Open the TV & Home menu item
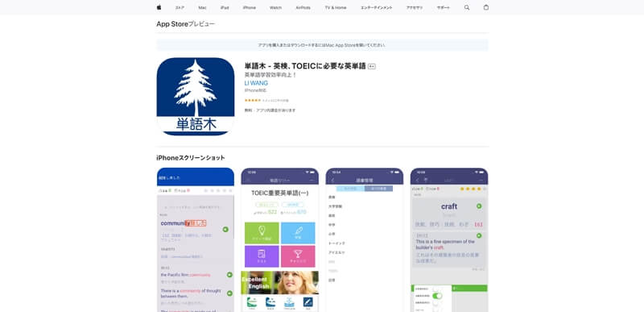644x312 pixels. [x=336, y=8]
